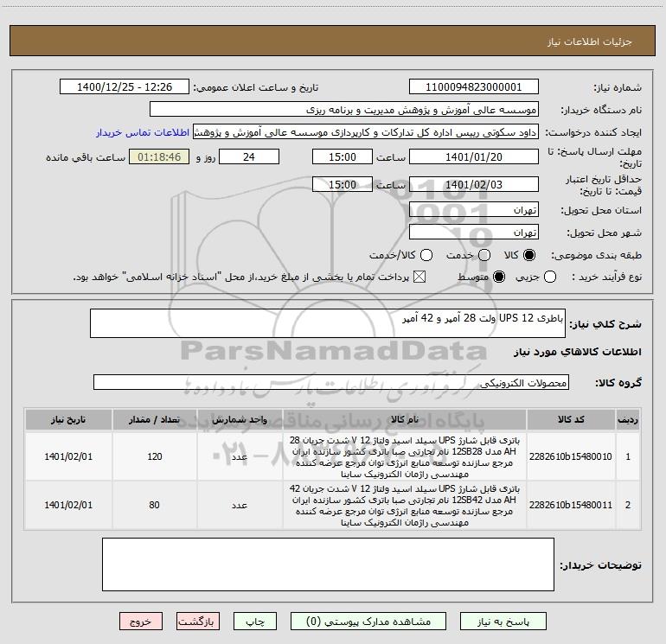This screenshot has height=644, width=666.
Task: Click the ردیف column header
Action: 628,419
